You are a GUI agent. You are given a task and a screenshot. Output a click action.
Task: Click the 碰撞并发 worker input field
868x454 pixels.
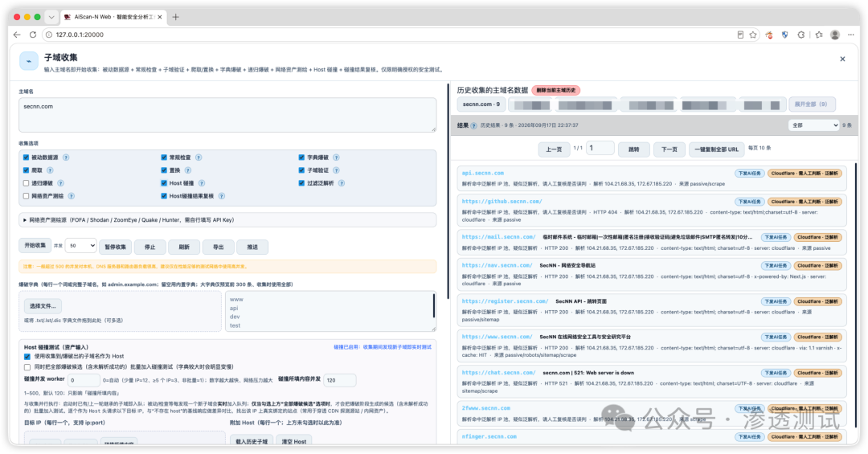click(84, 380)
